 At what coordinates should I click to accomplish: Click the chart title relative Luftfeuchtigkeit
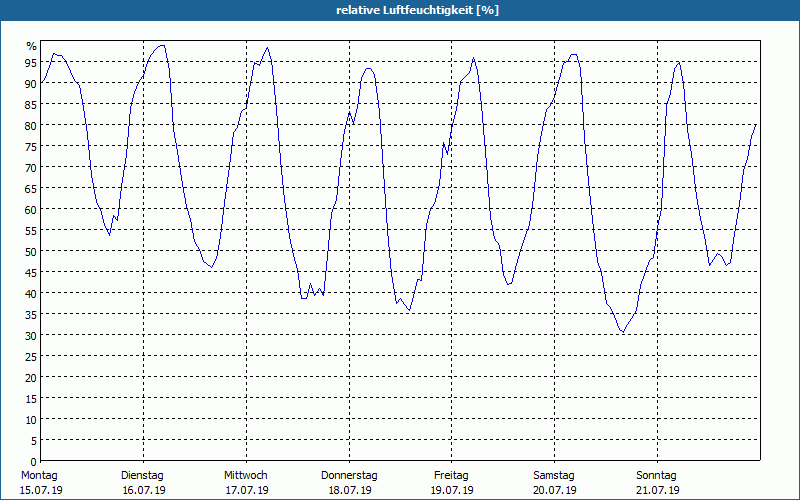417,10
